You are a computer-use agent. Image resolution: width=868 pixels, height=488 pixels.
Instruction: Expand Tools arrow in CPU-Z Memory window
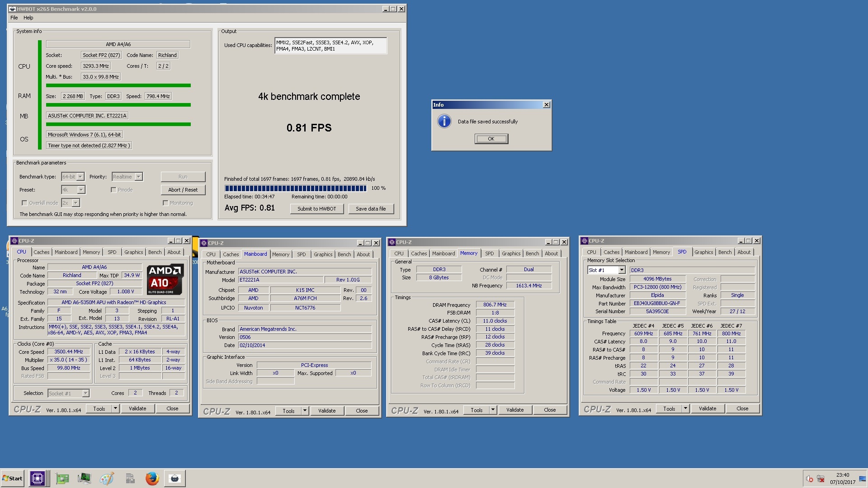[493, 410]
